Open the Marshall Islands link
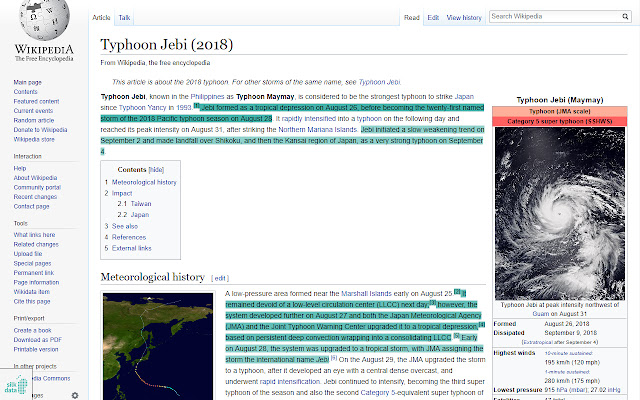 pyautogui.click(x=366, y=293)
